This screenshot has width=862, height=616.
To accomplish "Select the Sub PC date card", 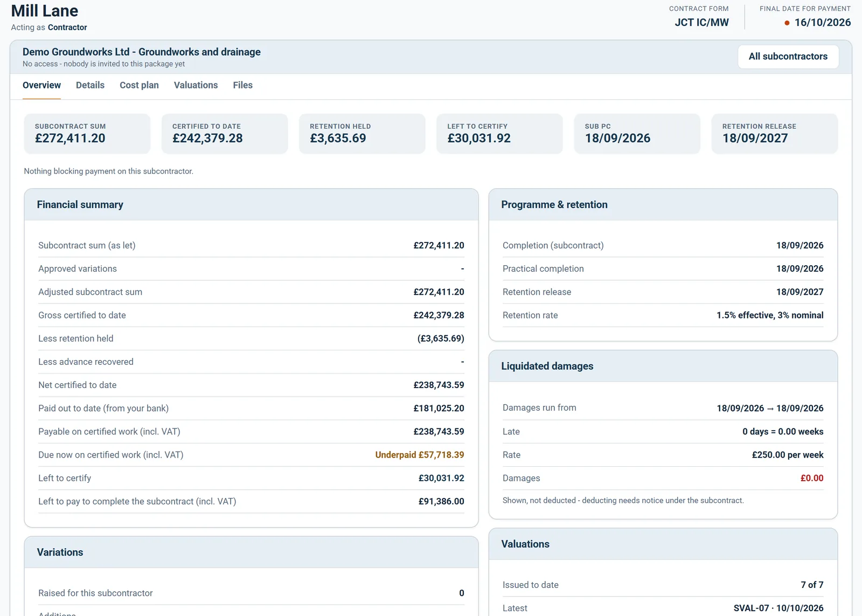I will (637, 134).
